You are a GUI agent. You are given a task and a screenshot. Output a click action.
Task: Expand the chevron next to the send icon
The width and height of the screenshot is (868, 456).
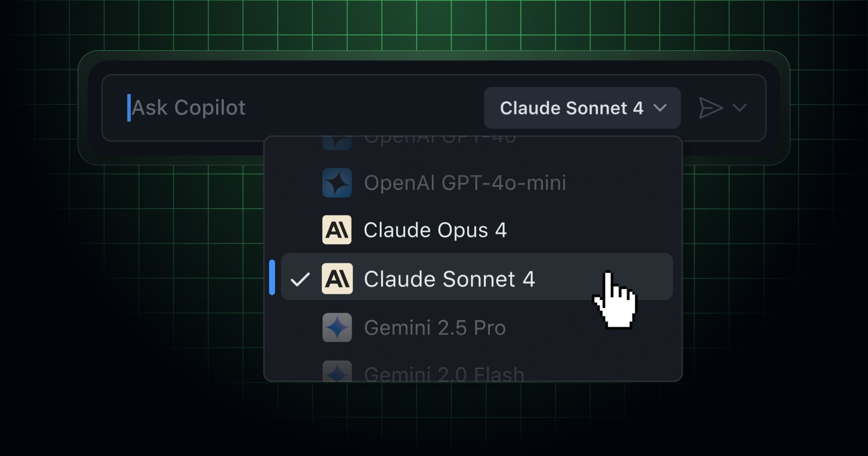point(740,108)
